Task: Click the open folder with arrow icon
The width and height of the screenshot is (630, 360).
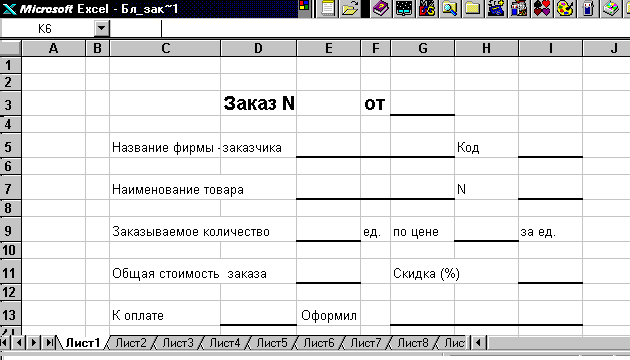Action: [350, 8]
